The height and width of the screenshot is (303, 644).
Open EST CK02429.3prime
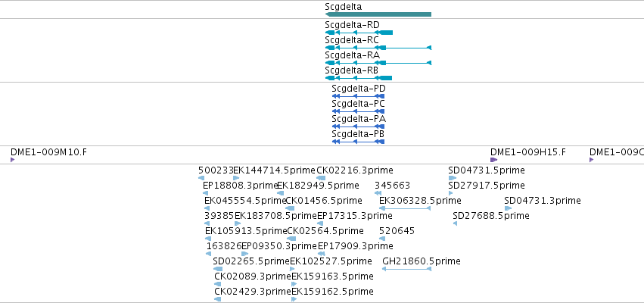[218, 300]
